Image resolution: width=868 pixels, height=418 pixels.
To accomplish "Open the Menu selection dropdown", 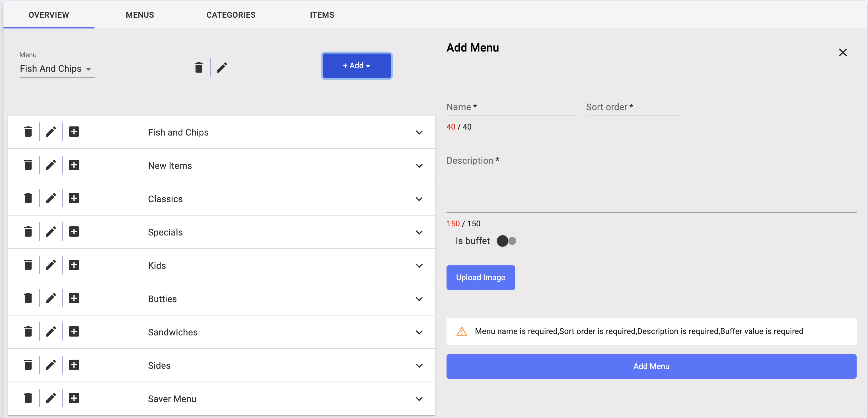I will tap(57, 69).
